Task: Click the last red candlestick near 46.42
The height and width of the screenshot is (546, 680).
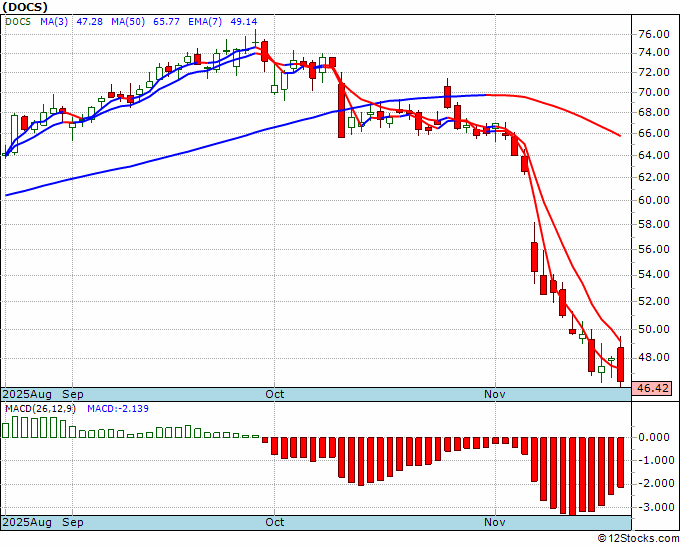Action: click(621, 364)
